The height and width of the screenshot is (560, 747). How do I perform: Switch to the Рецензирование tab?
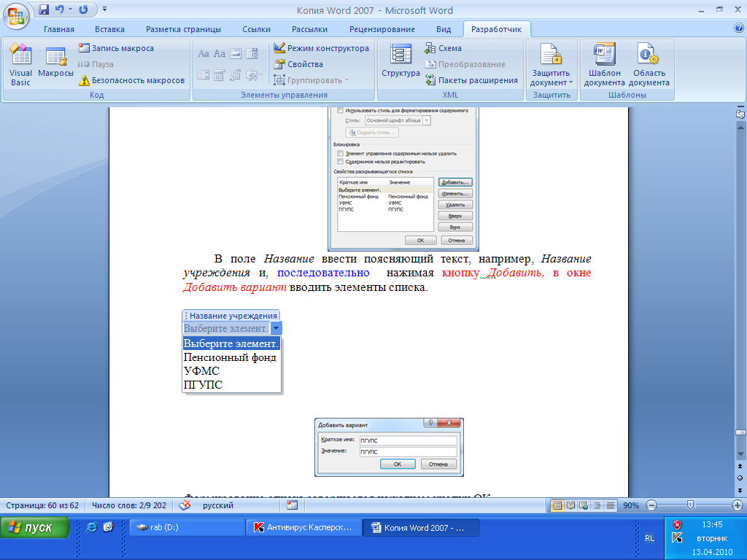click(x=382, y=29)
